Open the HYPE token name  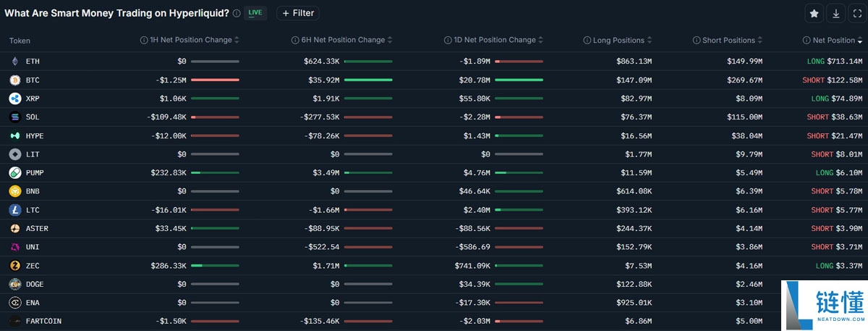pyautogui.click(x=35, y=135)
